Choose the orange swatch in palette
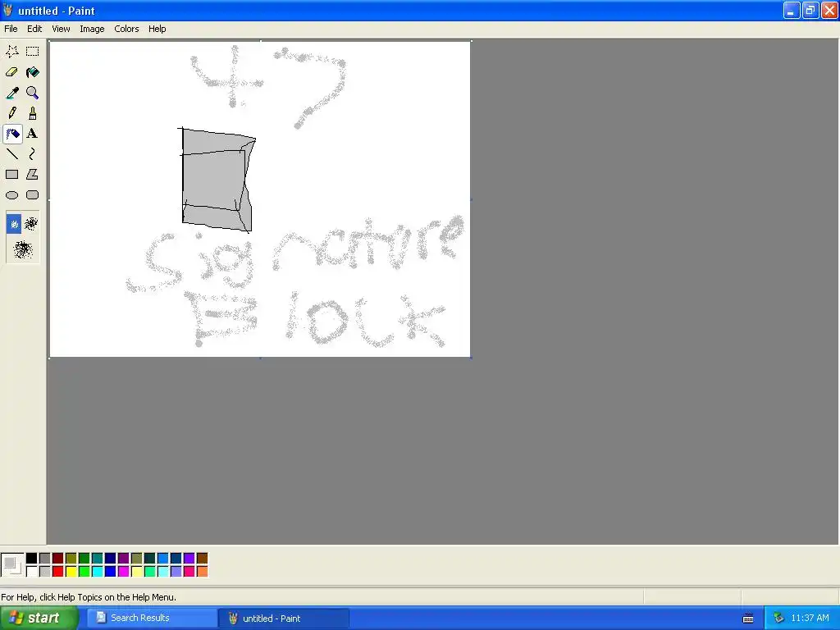This screenshot has width=840, height=630. (202, 572)
